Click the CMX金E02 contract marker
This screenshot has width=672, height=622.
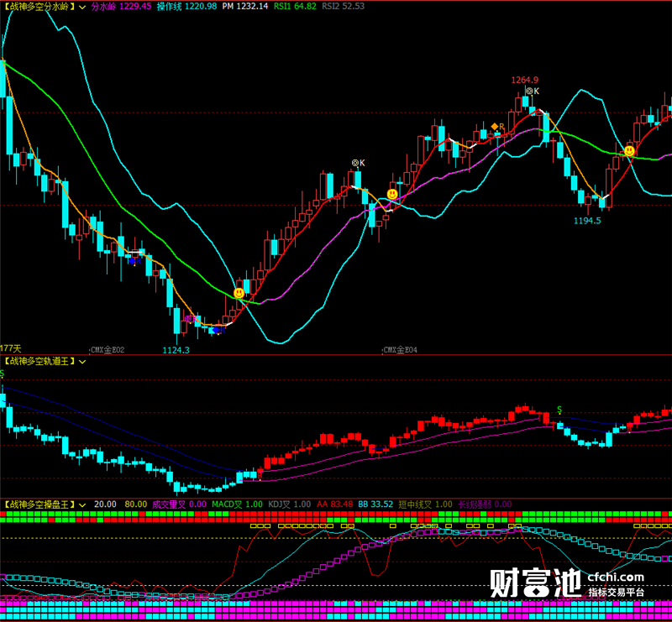point(108,350)
